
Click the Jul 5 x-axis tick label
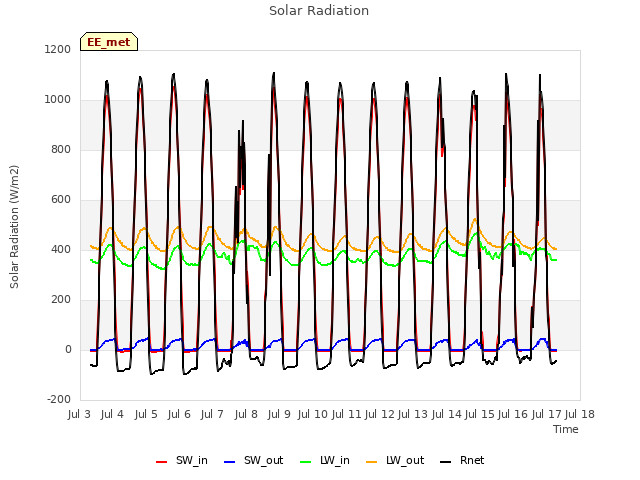tap(146, 414)
